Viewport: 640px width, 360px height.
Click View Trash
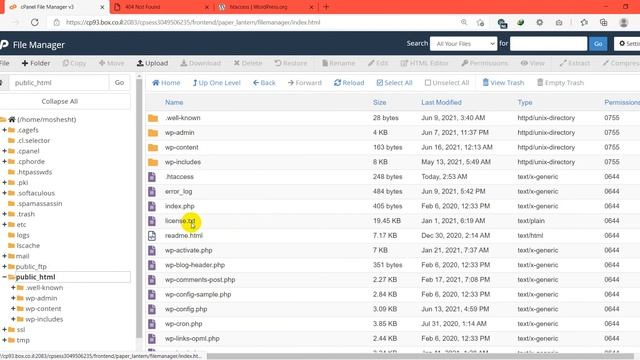pyautogui.click(x=503, y=83)
